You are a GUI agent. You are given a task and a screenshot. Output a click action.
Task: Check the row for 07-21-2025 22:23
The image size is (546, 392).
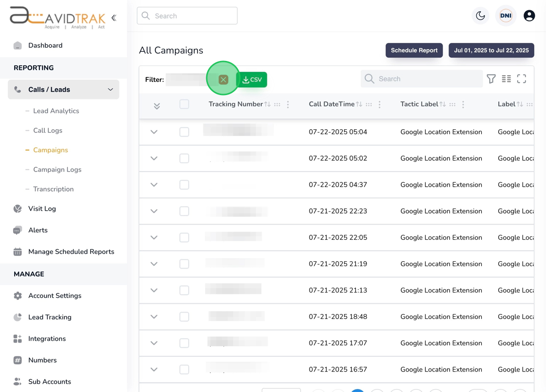(184, 211)
